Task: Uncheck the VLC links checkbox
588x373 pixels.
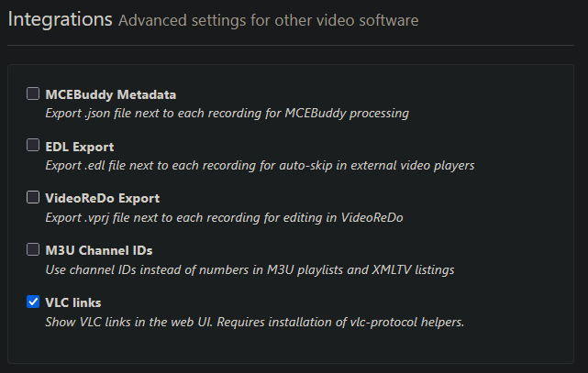Action: [33, 301]
